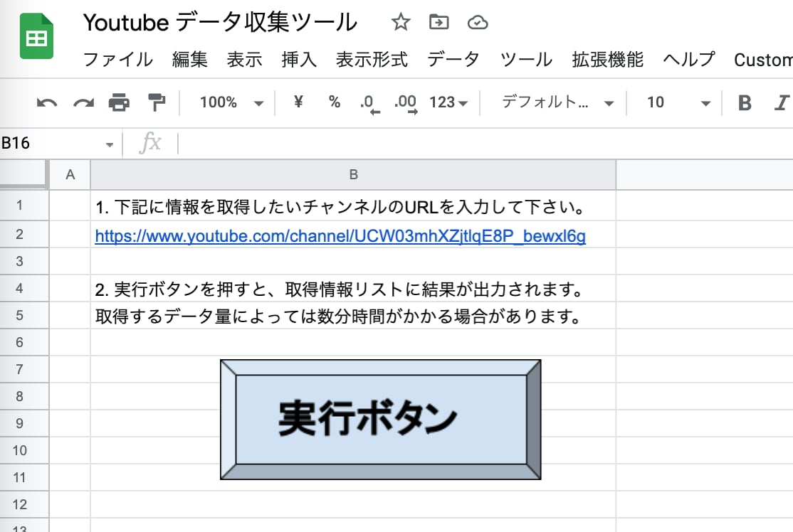Check the cloud save status icon
The width and height of the screenshot is (793, 532).
[x=478, y=22]
